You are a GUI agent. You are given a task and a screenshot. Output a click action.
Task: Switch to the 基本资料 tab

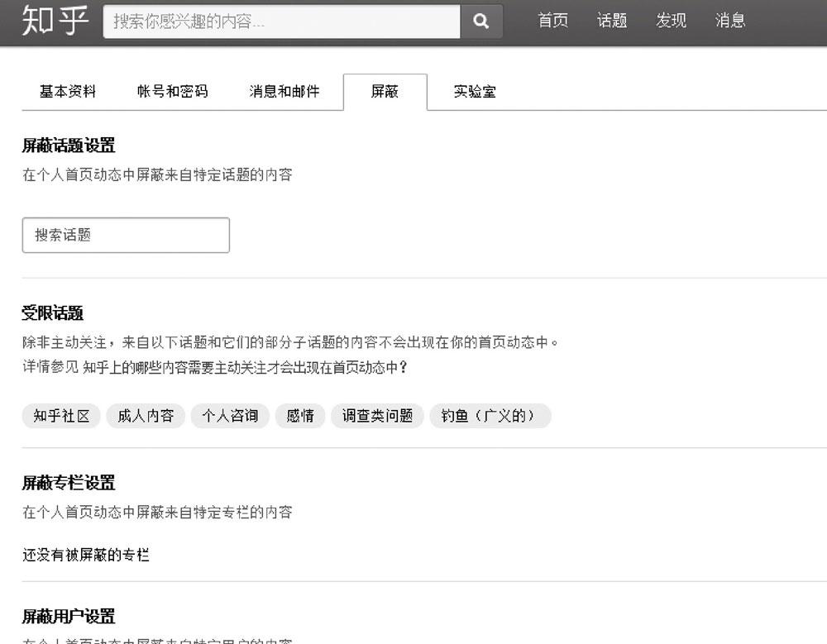click(68, 92)
